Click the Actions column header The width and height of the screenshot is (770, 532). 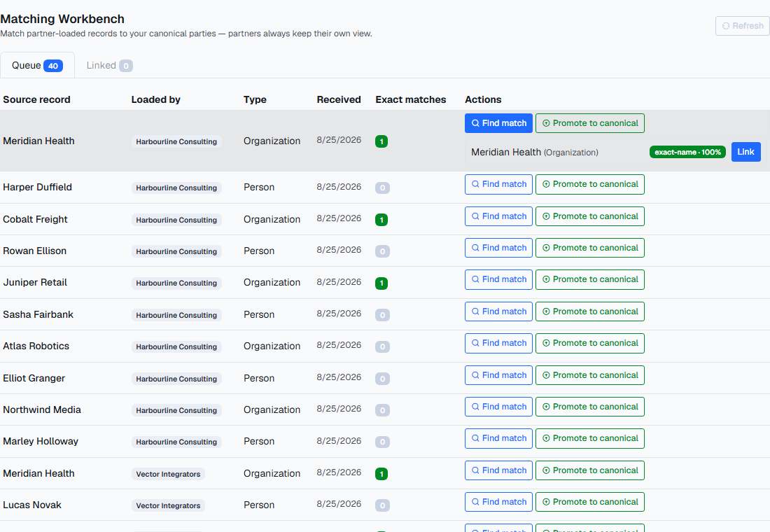[483, 99]
